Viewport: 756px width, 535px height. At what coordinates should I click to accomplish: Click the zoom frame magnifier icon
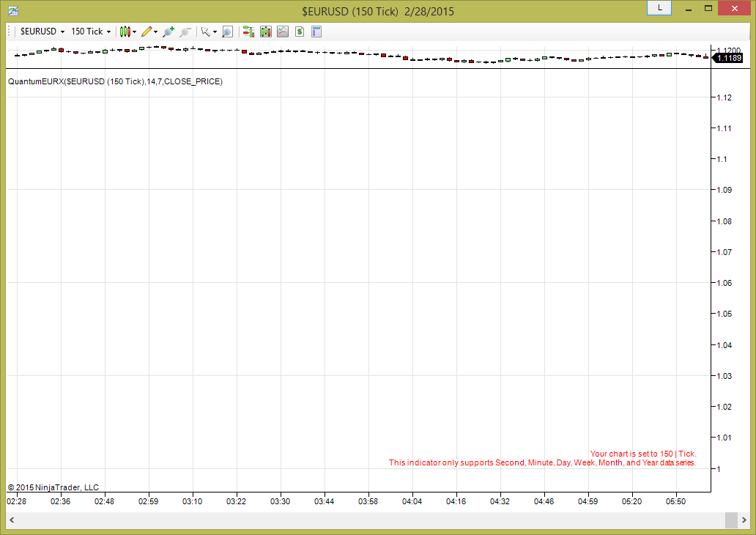pos(228,32)
